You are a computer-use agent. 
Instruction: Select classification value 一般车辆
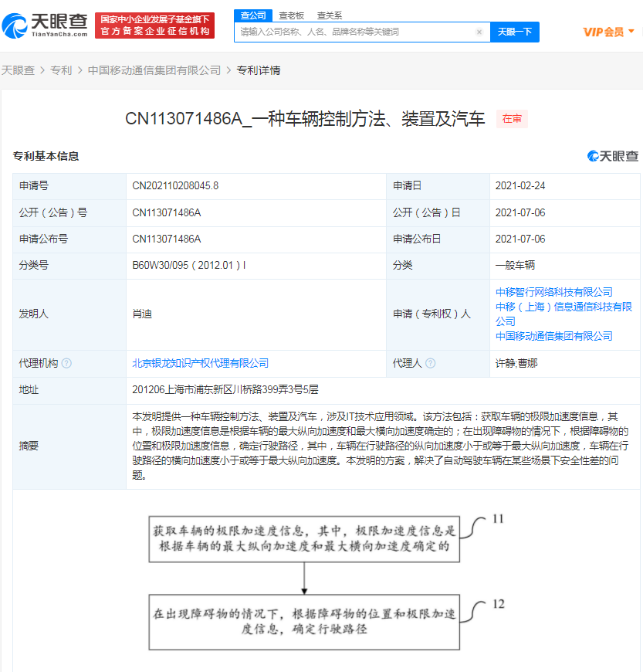point(515,265)
